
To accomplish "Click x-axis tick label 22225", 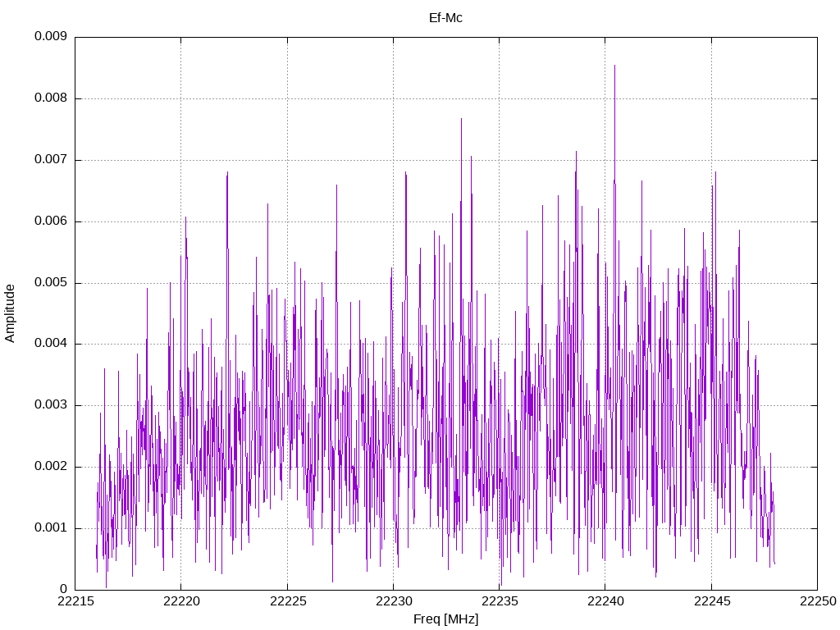I will (288, 601).
